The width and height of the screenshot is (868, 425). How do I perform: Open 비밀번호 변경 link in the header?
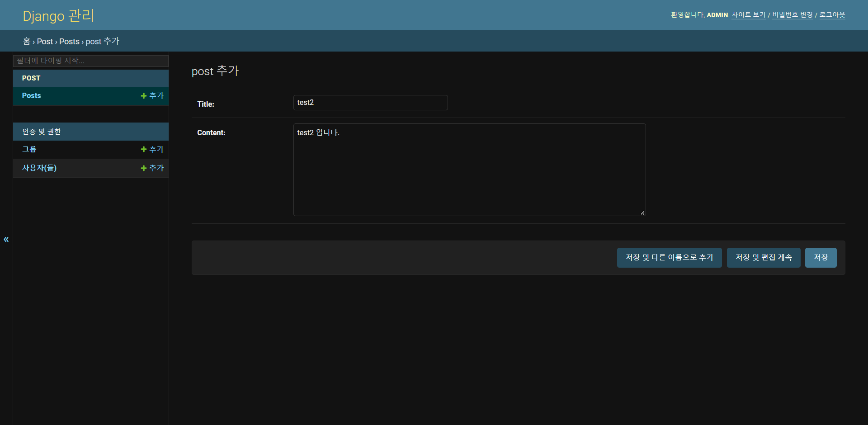click(x=793, y=15)
